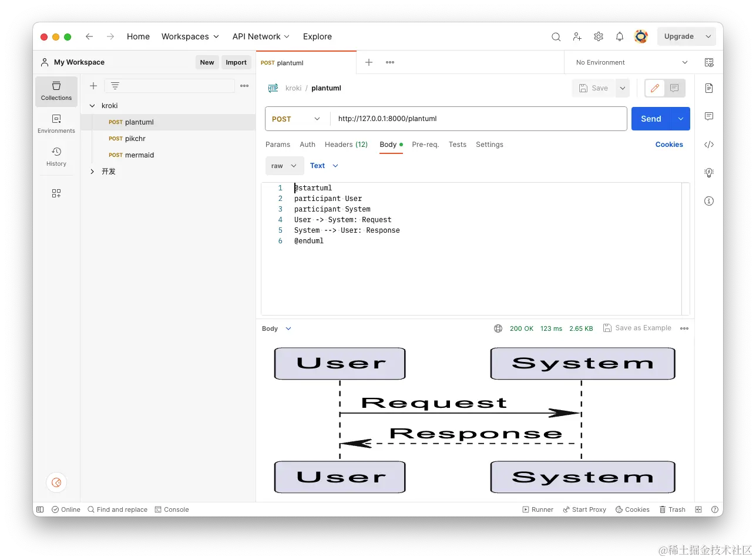
Task: Click Postbot icon at sidebar bottom
Action: click(56, 482)
